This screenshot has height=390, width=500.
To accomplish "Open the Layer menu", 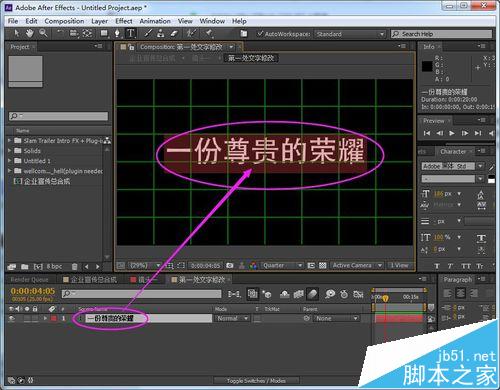I will point(100,21).
